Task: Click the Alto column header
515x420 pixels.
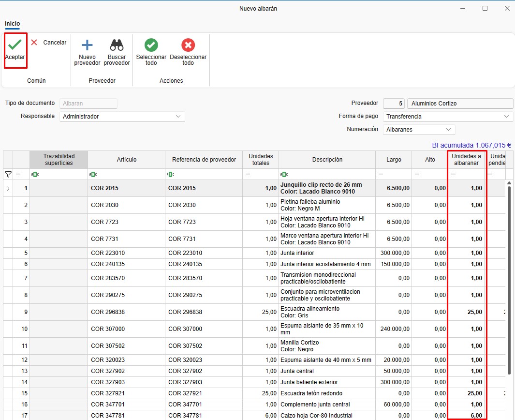Action: coord(430,160)
